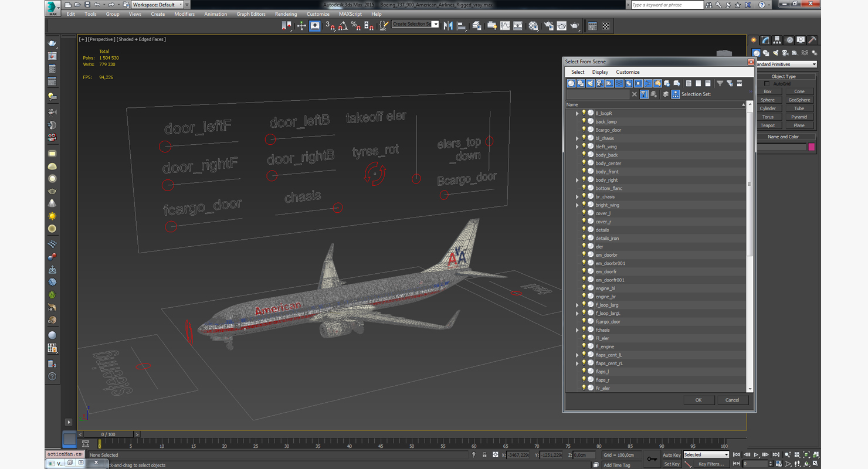Open the Curve Editor icon
The width and height of the screenshot is (868, 469).
(504, 26)
